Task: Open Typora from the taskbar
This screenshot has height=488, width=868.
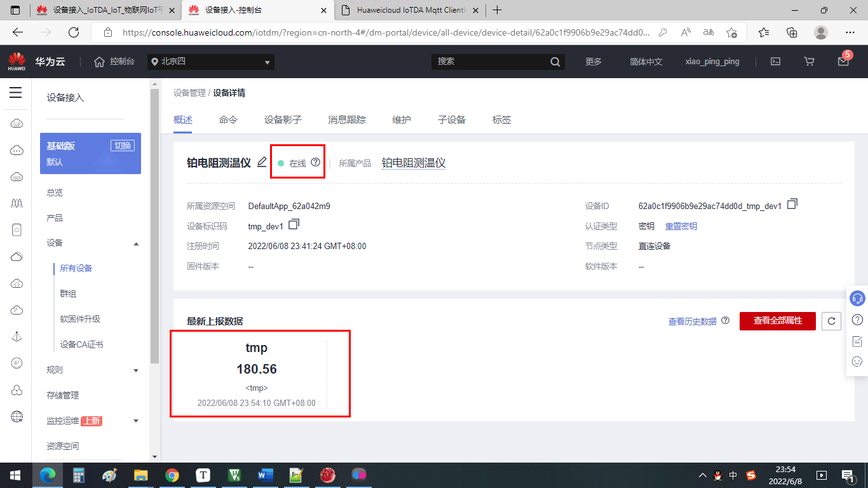Action: coord(203,475)
